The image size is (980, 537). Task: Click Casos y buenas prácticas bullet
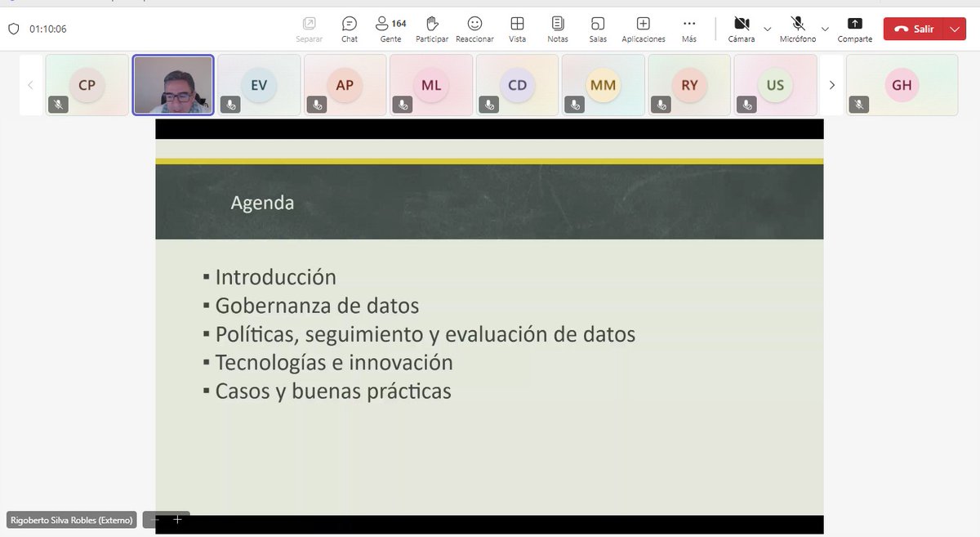pos(333,391)
